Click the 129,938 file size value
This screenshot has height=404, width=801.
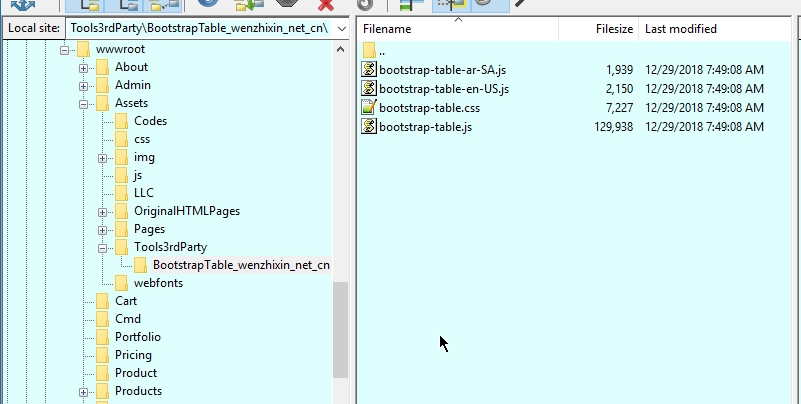coord(614,127)
